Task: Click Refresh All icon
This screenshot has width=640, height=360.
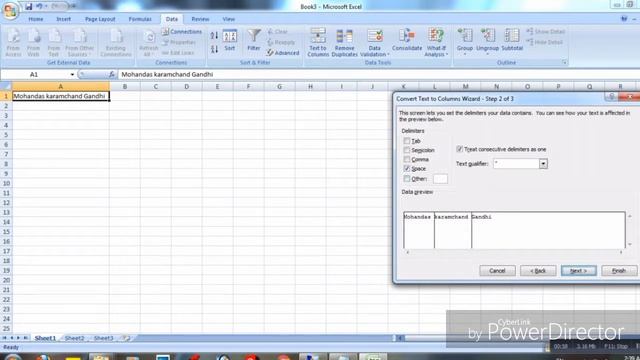Action: (x=149, y=42)
